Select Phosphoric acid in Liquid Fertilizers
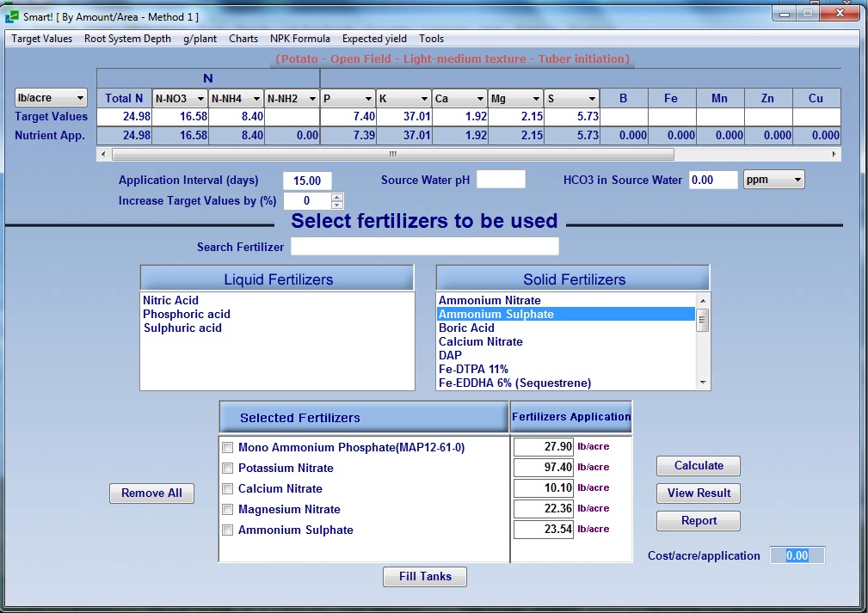 coord(187,315)
